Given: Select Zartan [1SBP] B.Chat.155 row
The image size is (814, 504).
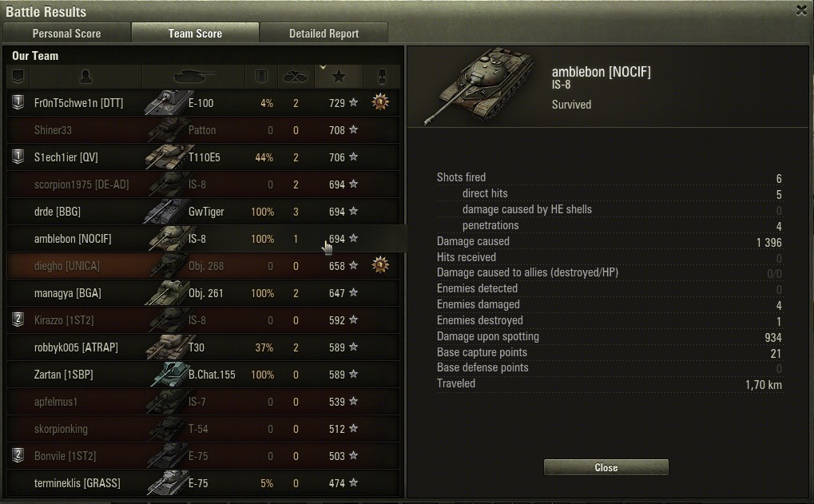Looking at the screenshot, I should tap(204, 375).
